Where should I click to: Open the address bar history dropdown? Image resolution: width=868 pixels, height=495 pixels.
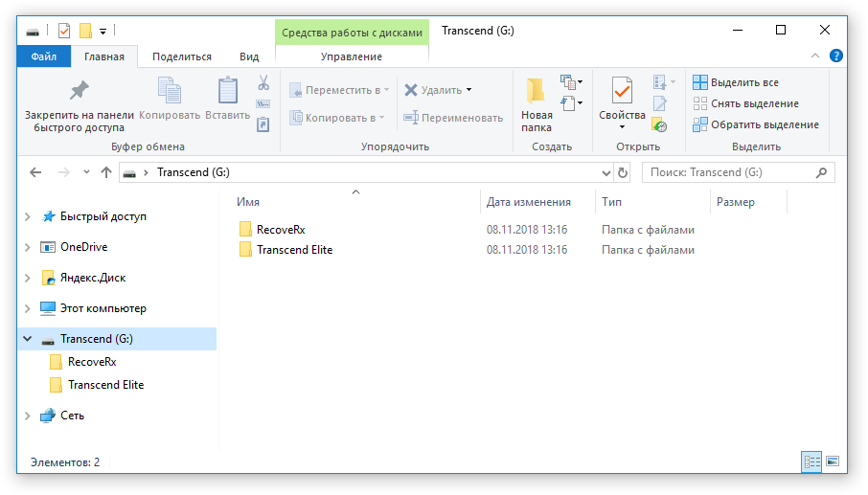click(605, 172)
